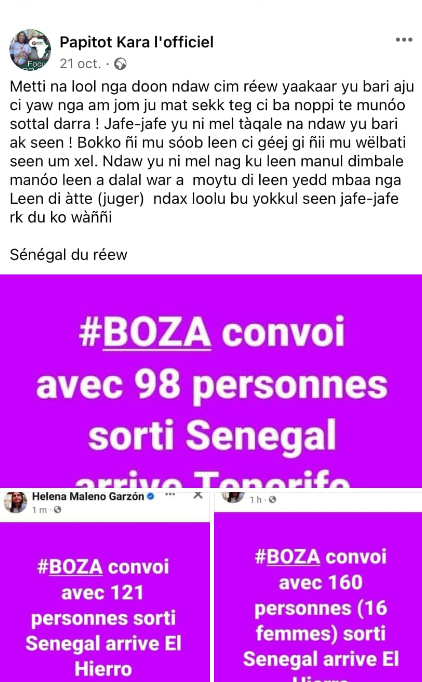
Task: Open three-dot menu in Helena's embedded post
Action: 170,494
